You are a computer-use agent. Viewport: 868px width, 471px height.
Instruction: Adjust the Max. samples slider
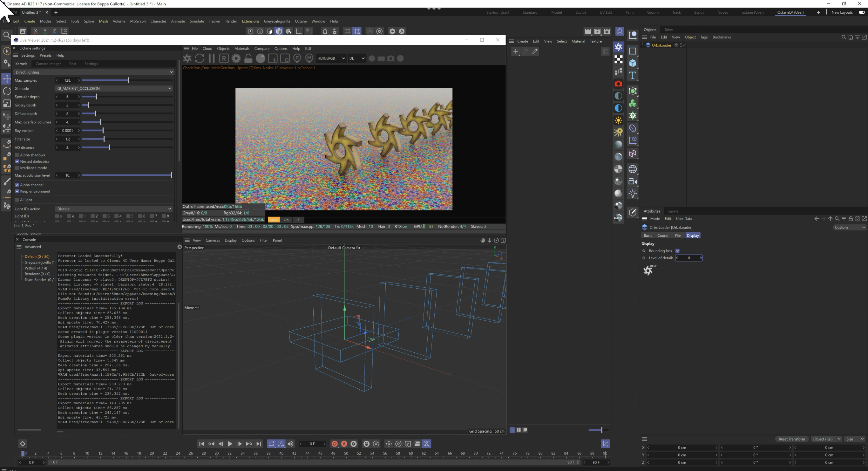click(x=128, y=81)
